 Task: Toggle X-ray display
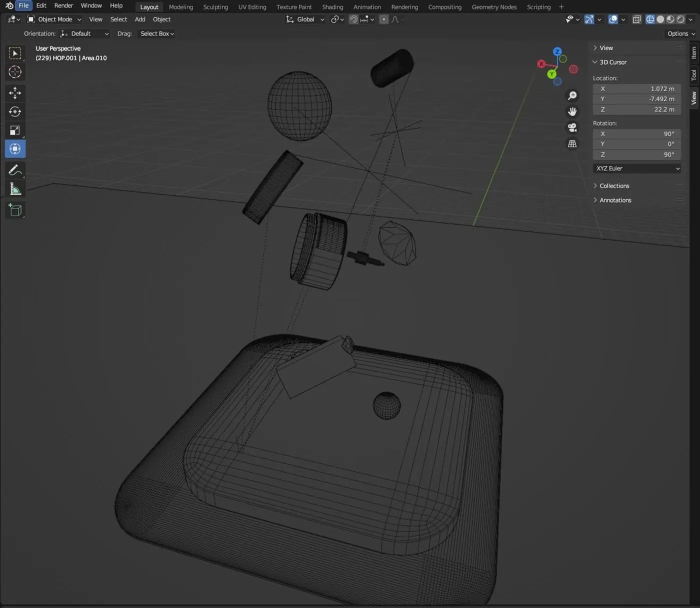coord(636,19)
